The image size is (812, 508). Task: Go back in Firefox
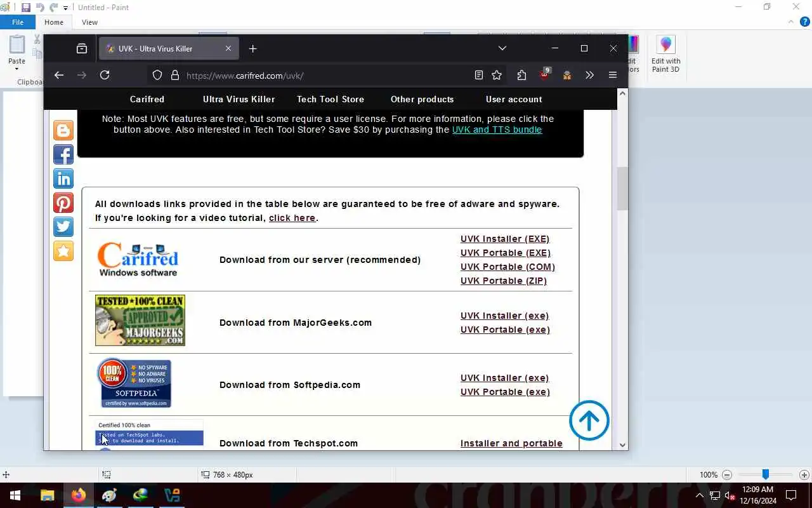click(x=59, y=75)
